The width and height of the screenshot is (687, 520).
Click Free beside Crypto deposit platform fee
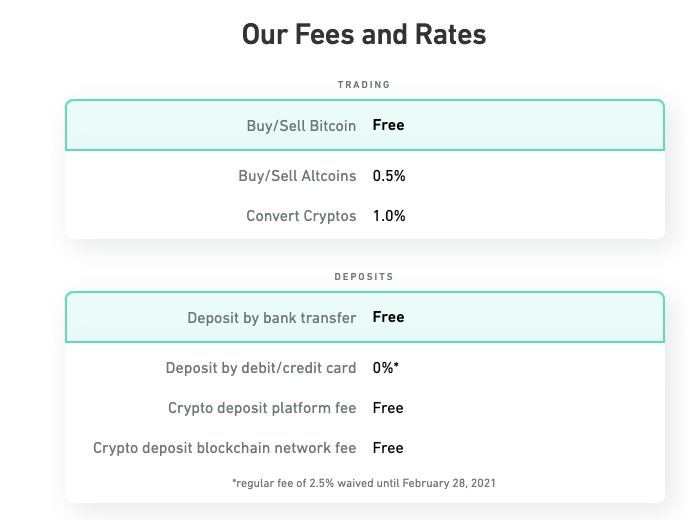pos(388,408)
